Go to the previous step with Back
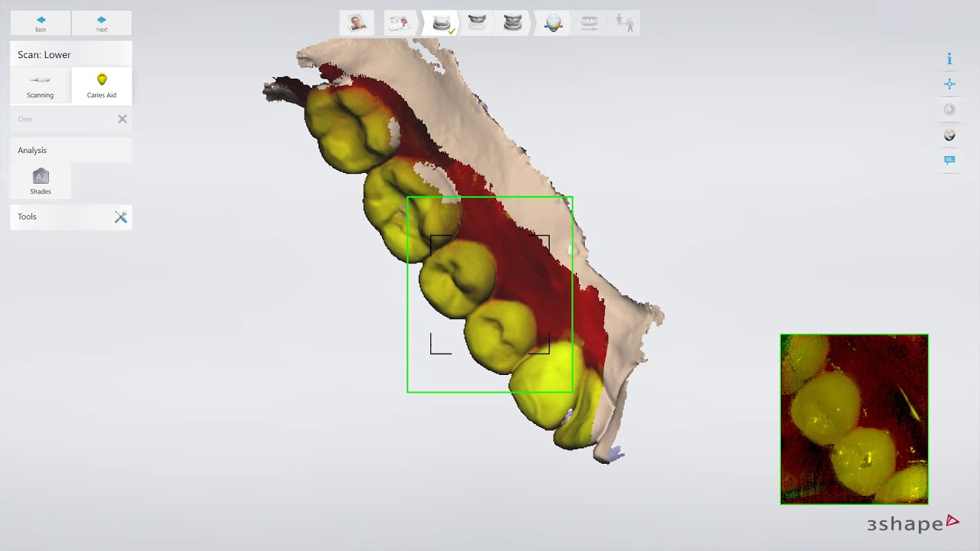 click(x=41, y=23)
